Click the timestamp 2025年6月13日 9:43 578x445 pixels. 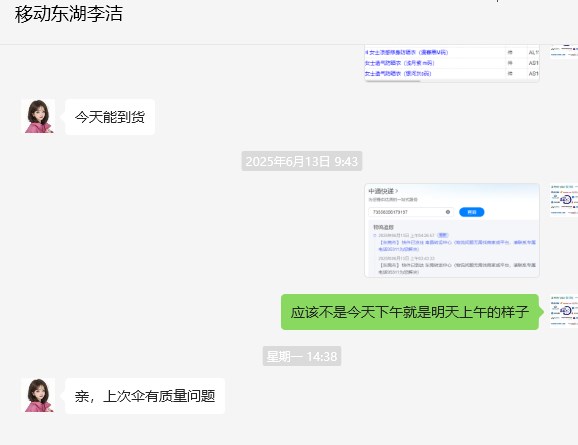coord(302,161)
